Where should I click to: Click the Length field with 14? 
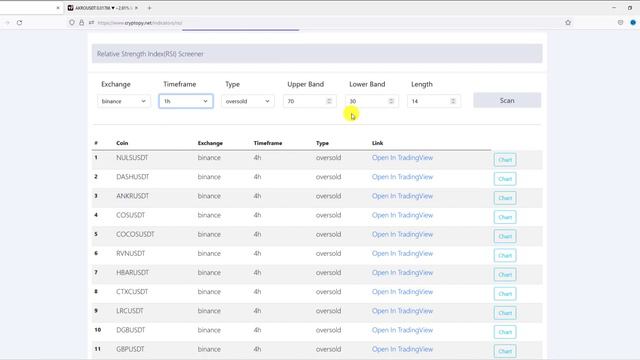pos(433,101)
